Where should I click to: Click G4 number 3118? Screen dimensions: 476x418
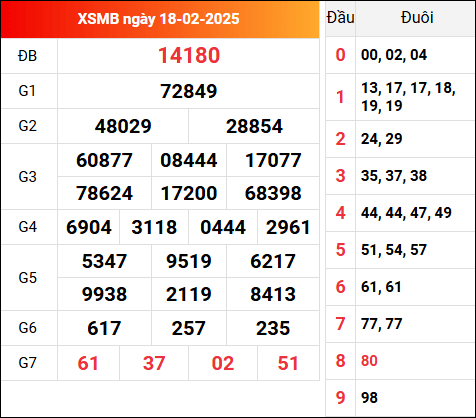click(154, 227)
